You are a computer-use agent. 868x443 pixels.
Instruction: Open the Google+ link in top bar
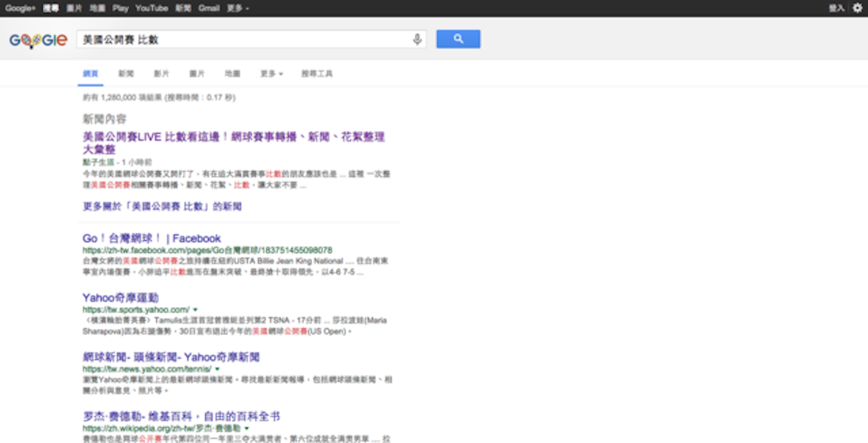click(20, 8)
